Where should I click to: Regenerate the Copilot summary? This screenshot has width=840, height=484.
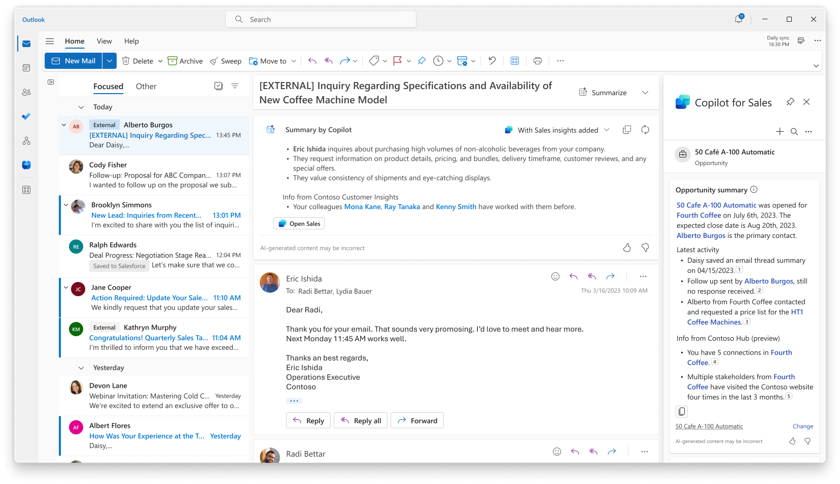(x=645, y=130)
